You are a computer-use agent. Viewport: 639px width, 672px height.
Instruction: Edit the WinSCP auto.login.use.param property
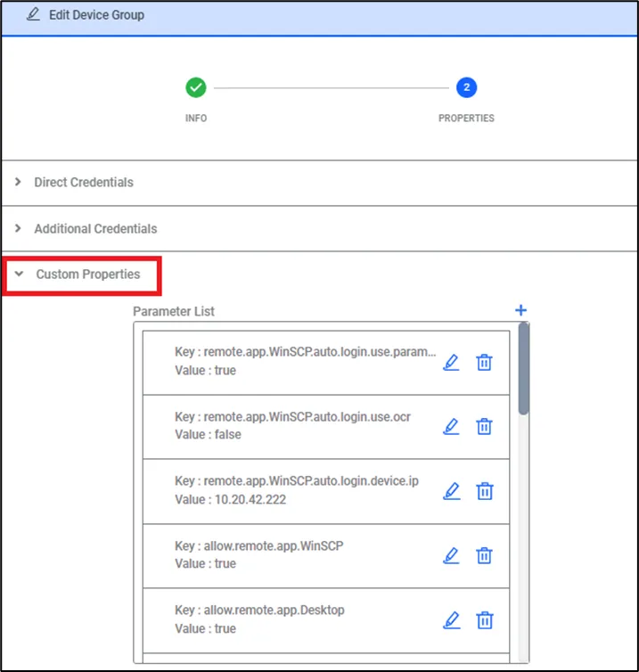(451, 363)
